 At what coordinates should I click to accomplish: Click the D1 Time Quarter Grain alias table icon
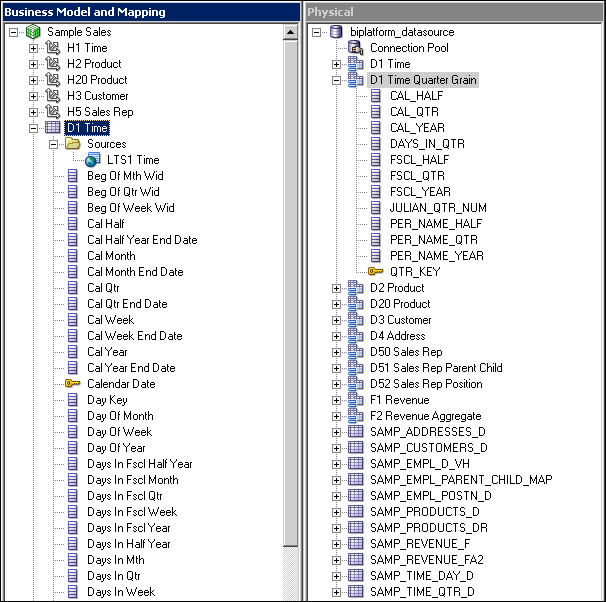356,80
